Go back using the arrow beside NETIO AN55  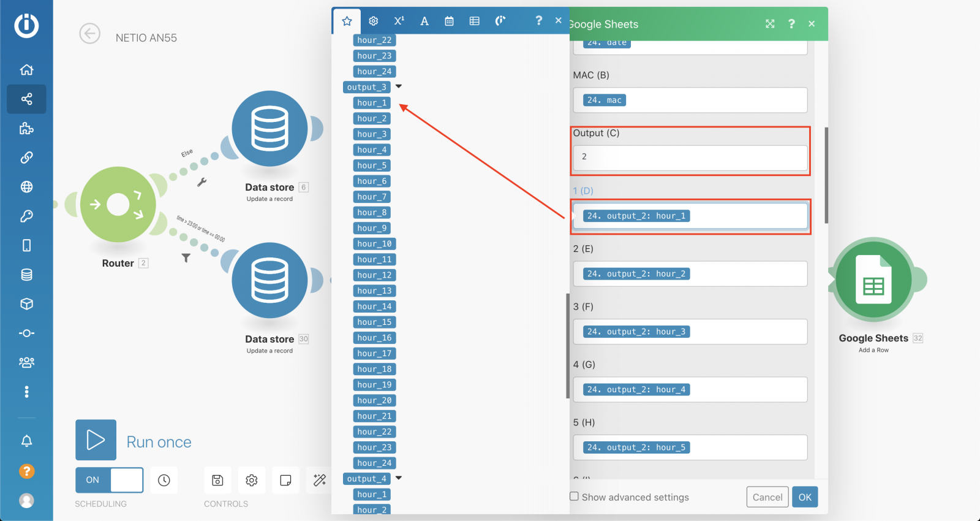click(90, 34)
